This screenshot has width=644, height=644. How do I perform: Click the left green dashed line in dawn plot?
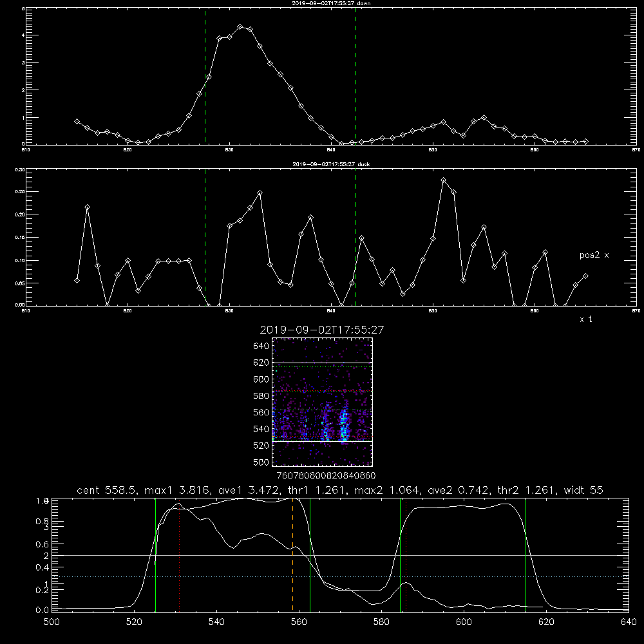click(x=205, y=76)
